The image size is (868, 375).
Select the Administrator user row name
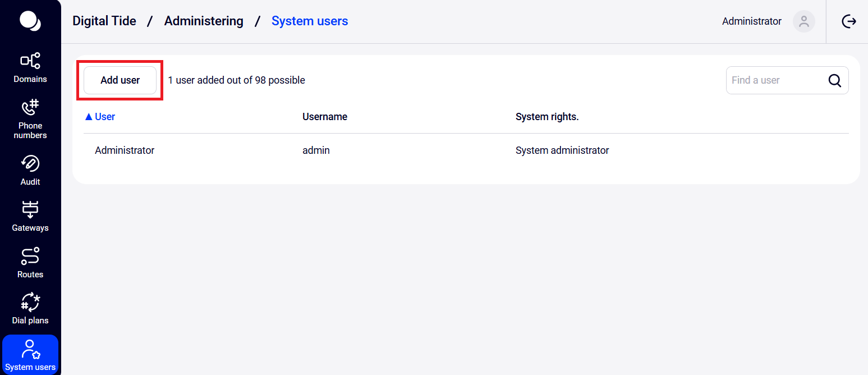click(x=125, y=150)
